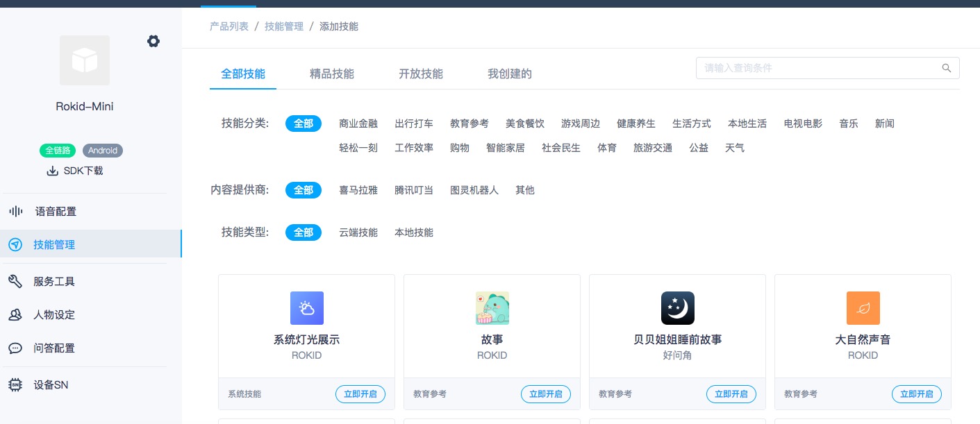Image resolution: width=980 pixels, height=424 pixels.
Task: Click the SDK下载 download icon
Action: click(52, 171)
